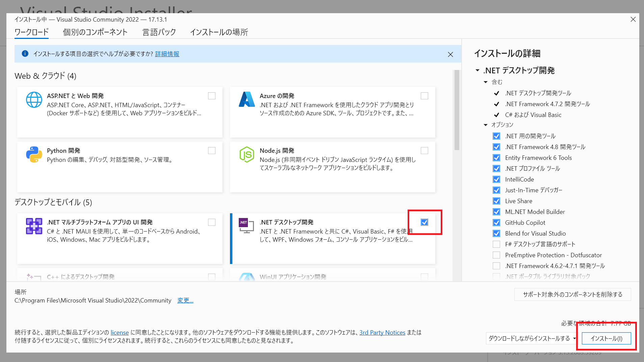Image resolution: width=644 pixels, height=362 pixels.
Task: Dismiss the help info banner
Action: coord(450,54)
